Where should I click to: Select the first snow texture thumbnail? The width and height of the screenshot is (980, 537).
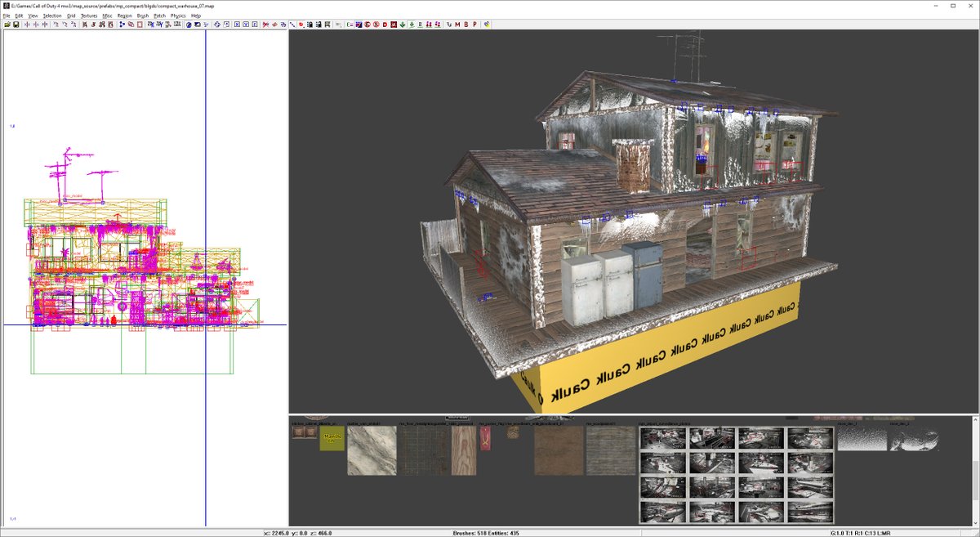click(861, 439)
